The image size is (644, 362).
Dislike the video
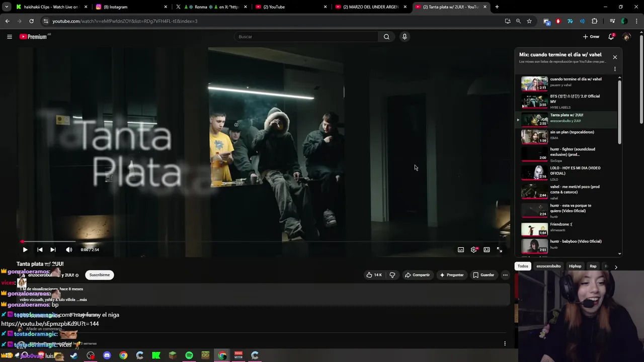point(392,275)
